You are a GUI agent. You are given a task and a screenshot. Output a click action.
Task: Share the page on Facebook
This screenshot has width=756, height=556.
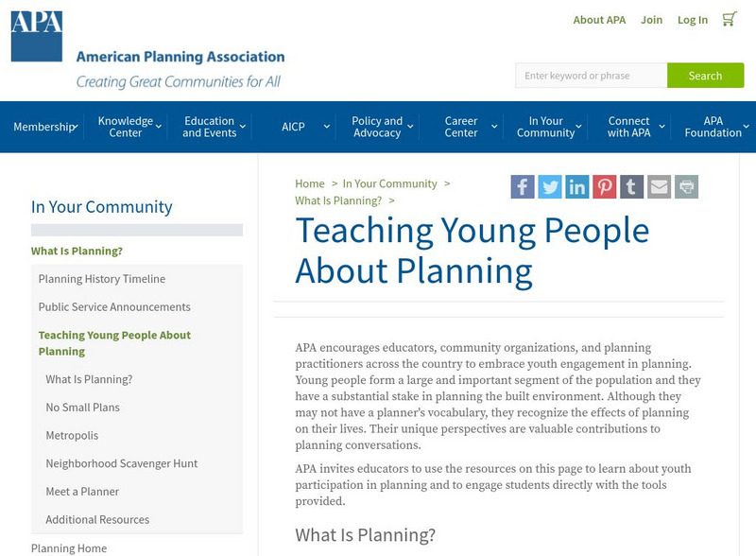pyautogui.click(x=522, y=186)
